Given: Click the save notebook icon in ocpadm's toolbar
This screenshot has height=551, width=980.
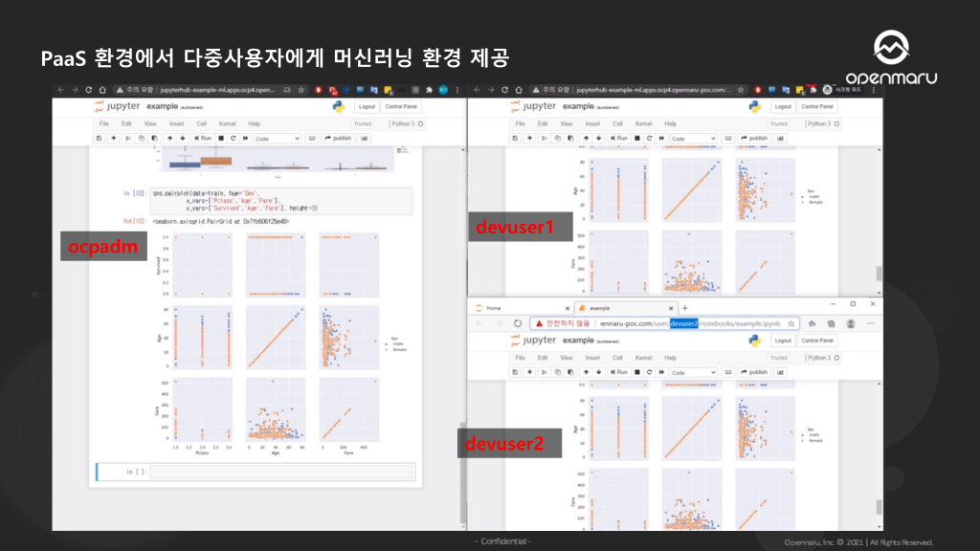Looking at the screenshot, I should tap(100, 136).
